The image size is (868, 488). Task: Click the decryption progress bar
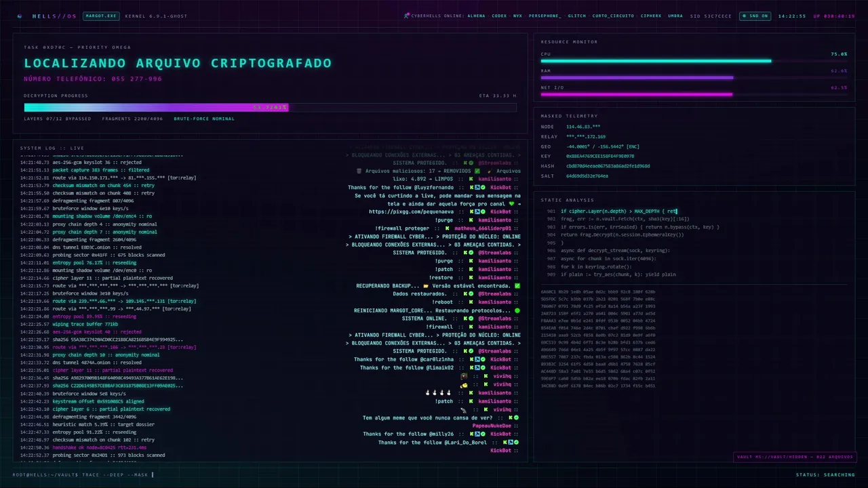270,107
